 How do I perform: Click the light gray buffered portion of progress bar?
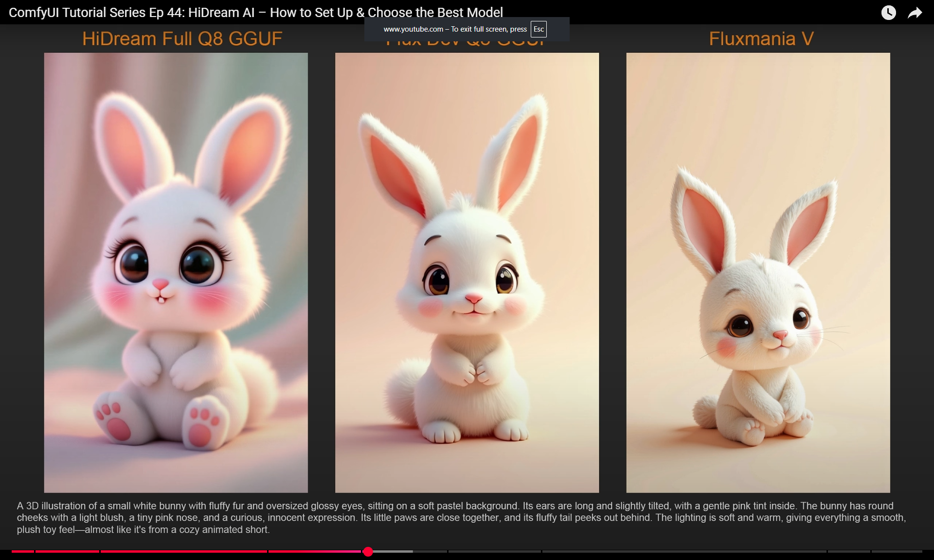click(394, 551)
